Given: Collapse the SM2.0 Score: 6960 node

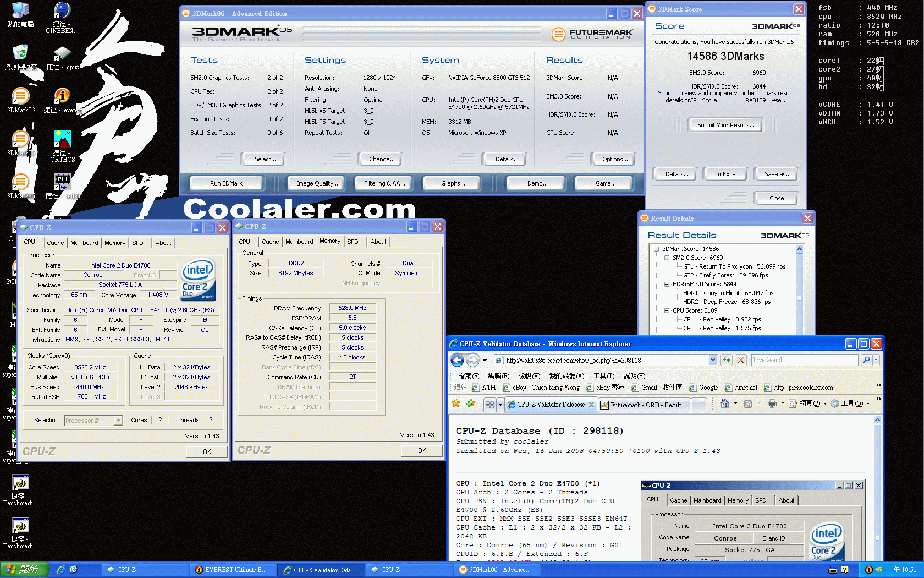Looking at the screenshot, I should [667, 258].
